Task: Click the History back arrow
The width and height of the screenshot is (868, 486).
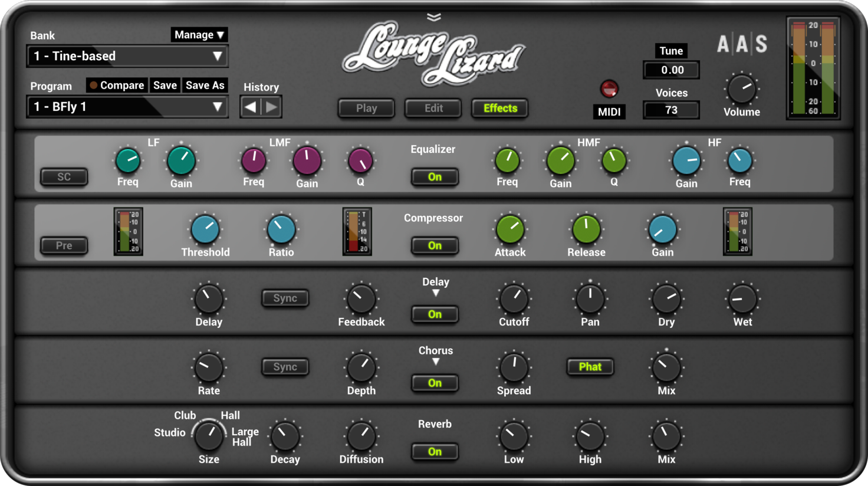Action: (251, 107)
